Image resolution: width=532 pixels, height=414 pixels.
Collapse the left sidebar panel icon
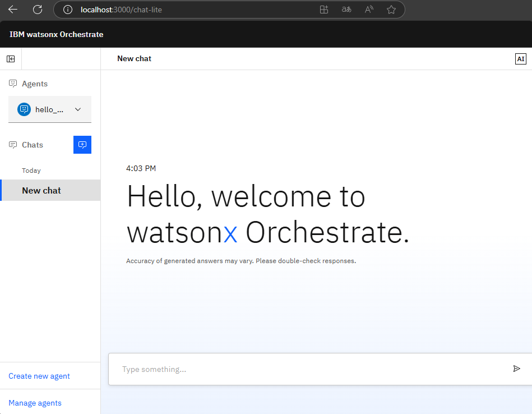click(x=11, y=59)
